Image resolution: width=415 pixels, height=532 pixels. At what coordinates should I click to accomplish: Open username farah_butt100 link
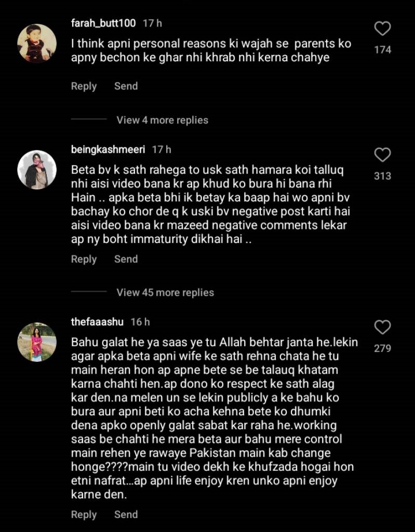(x=103, y=23)
